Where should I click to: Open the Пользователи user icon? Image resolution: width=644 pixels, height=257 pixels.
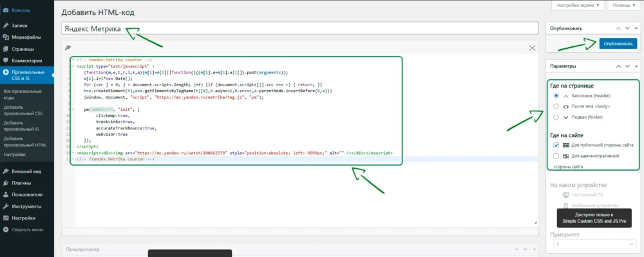pos(6,195)
